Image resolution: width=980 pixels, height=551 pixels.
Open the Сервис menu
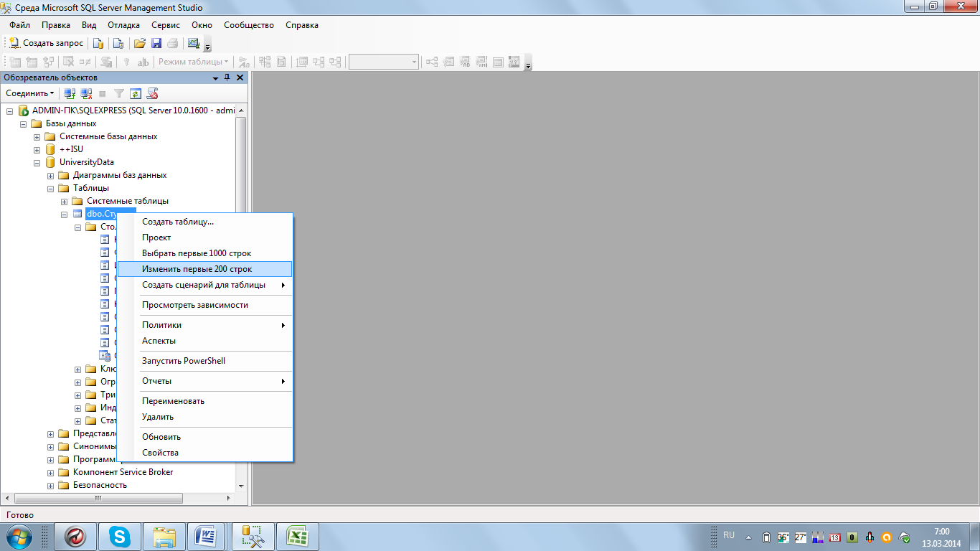(x=166, y=25)
